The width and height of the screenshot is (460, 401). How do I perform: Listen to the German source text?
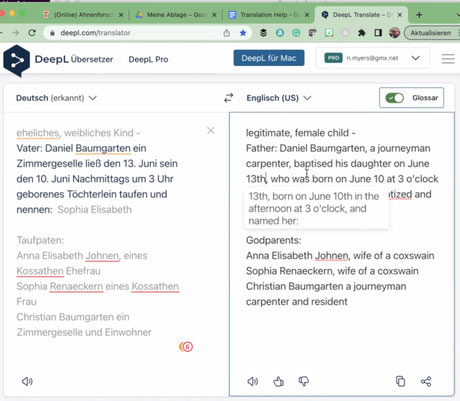click(27, 381)
